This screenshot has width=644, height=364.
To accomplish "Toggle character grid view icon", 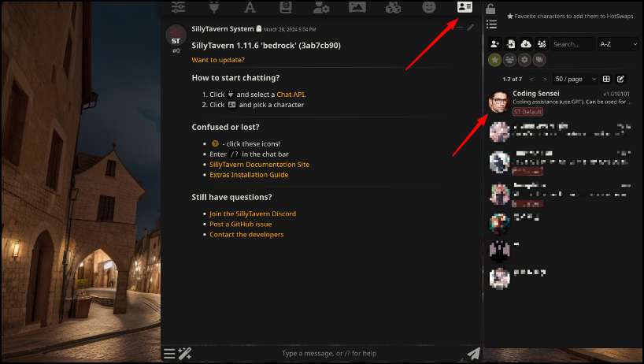I will pos(606,79).
